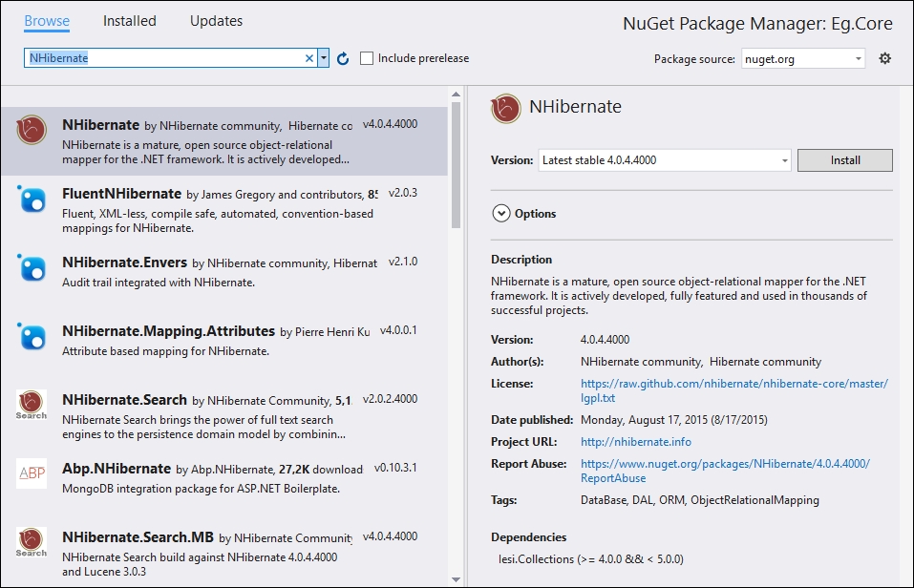This screenshot has height=588, width=914.
Task: Click Audit trail integrated with NHibernate description
Action: 159,283
